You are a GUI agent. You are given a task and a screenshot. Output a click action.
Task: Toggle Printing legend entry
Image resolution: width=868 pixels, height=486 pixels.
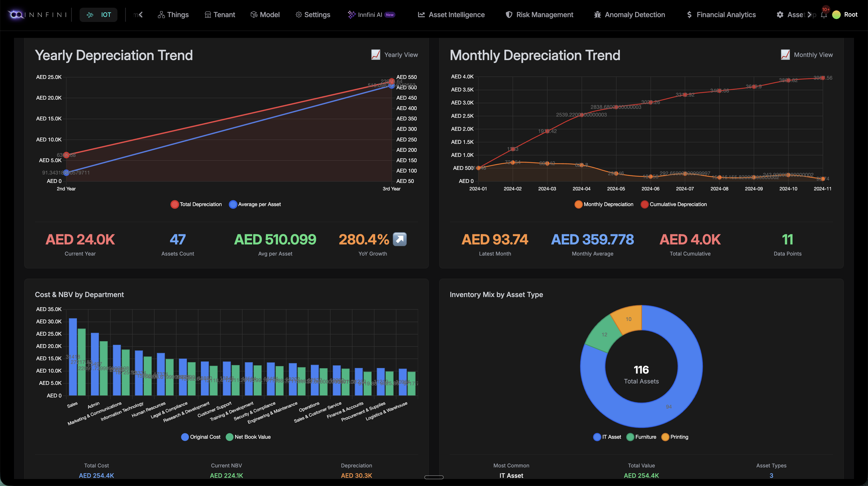click(675, 437)
